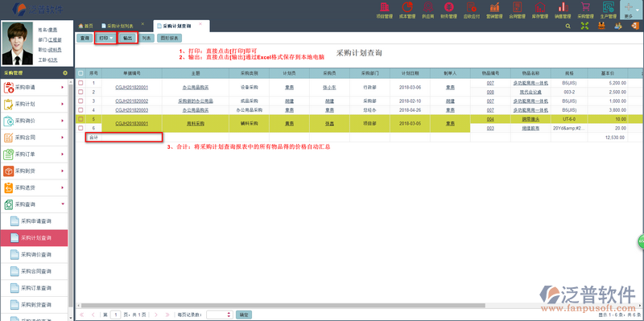Click the 每页记录数 records-per-page stepper field
The width and height of the screenshot is (644, 321).
[220, 315]
